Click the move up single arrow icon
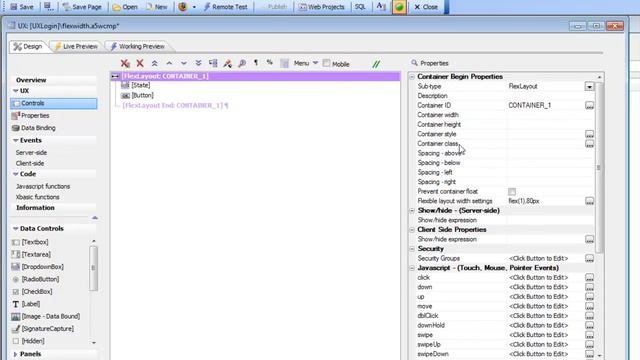 pos(169,63)
